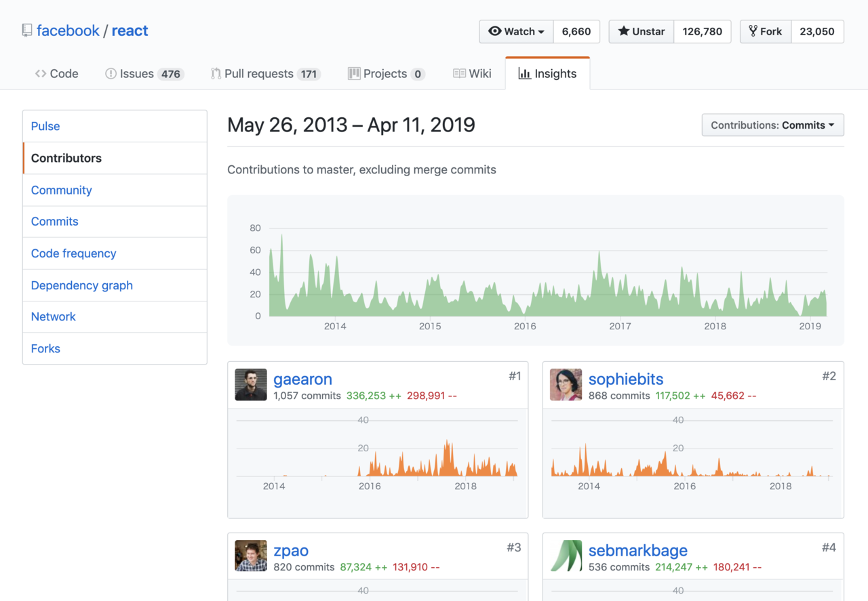Click the gaearon username link
The height and width of the screenshot is (601, 868).
(302, 379)
